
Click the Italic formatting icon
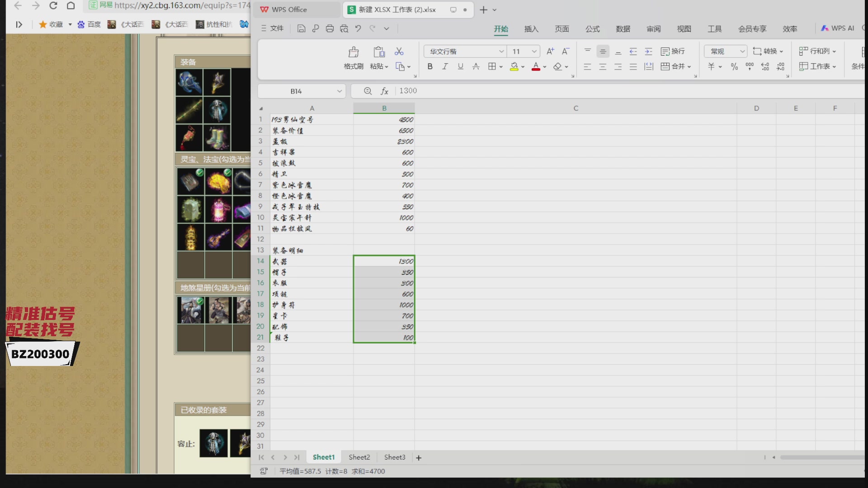(x=445, y=66)
